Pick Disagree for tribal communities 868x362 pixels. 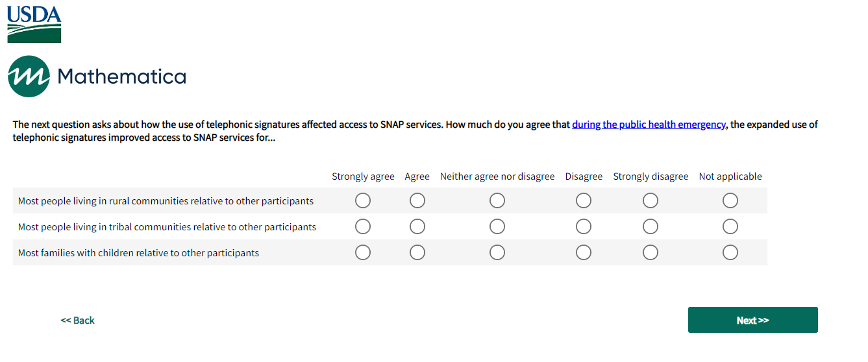pos(584,227)
